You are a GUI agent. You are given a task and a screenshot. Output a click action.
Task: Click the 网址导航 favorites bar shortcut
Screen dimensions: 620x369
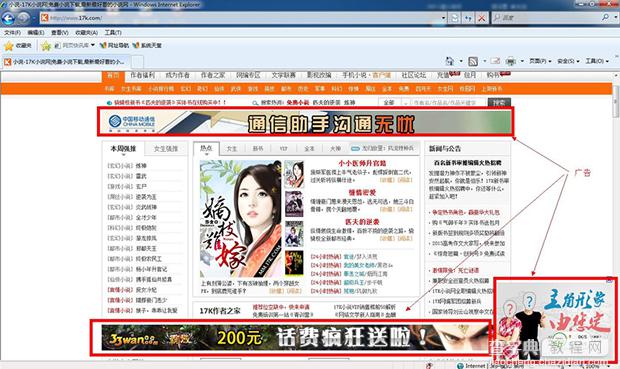[x=114, y=46]
